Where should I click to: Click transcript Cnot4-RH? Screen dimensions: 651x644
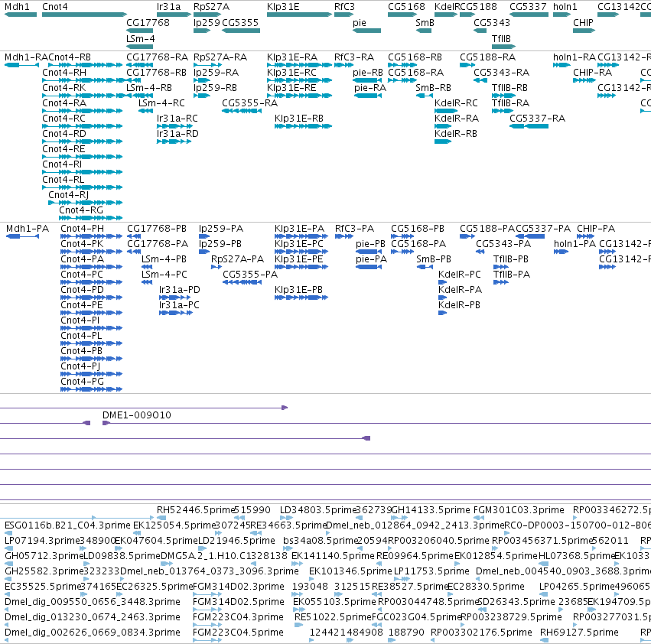pyautogui.click(x=64, y=72)
